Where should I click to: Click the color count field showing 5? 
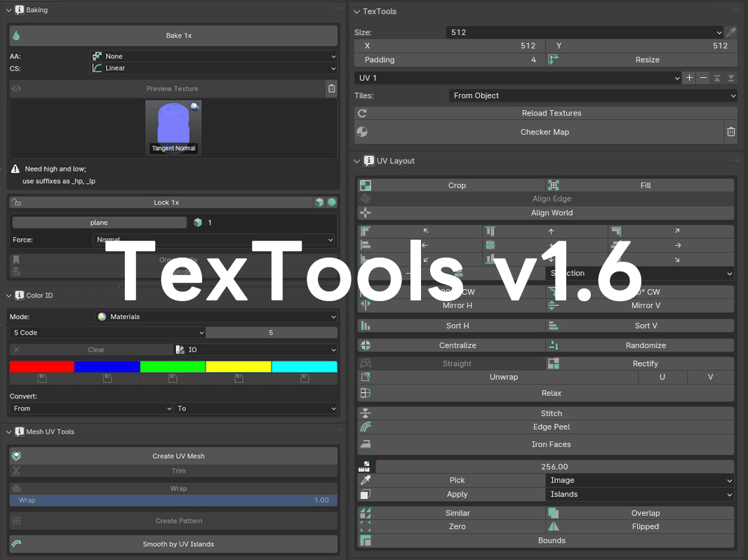pos(272,333)
